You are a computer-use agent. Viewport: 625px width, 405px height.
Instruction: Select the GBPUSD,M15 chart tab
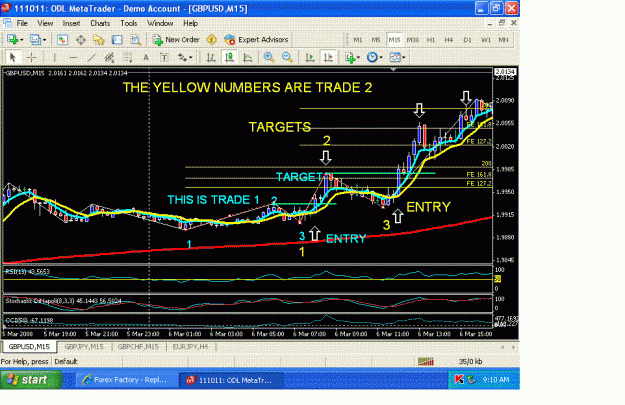coord(29,347)
